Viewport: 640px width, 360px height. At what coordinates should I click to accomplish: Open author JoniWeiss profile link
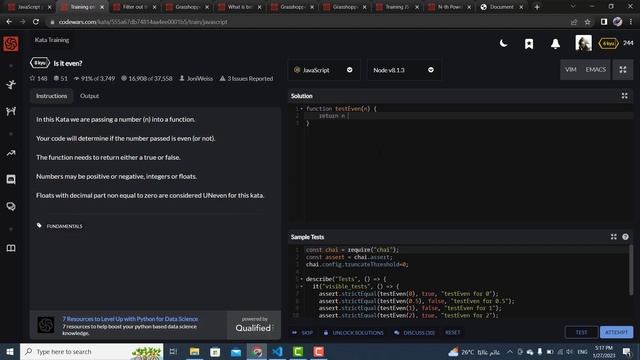click(200, 78)
